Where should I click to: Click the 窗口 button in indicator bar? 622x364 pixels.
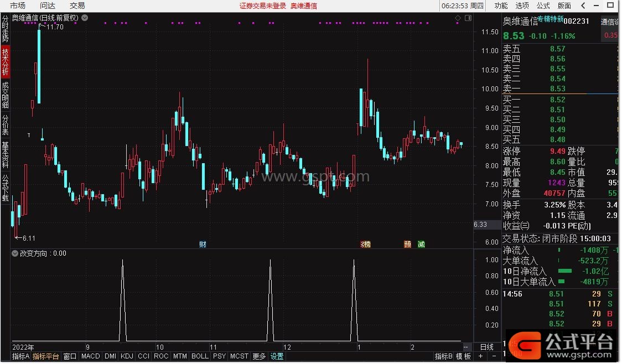pyautogui.click(x=70, y=356)
